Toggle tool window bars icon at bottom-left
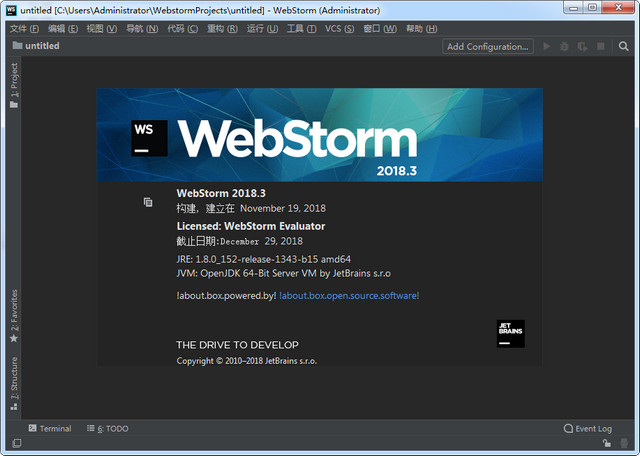The image size is (640, 456). 16,443
